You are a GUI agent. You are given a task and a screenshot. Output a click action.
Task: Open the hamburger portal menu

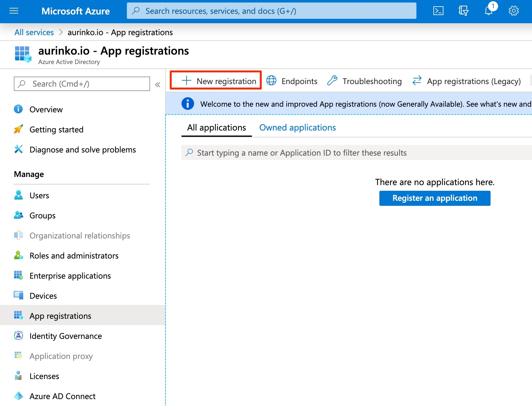click(x=14, y=11)
